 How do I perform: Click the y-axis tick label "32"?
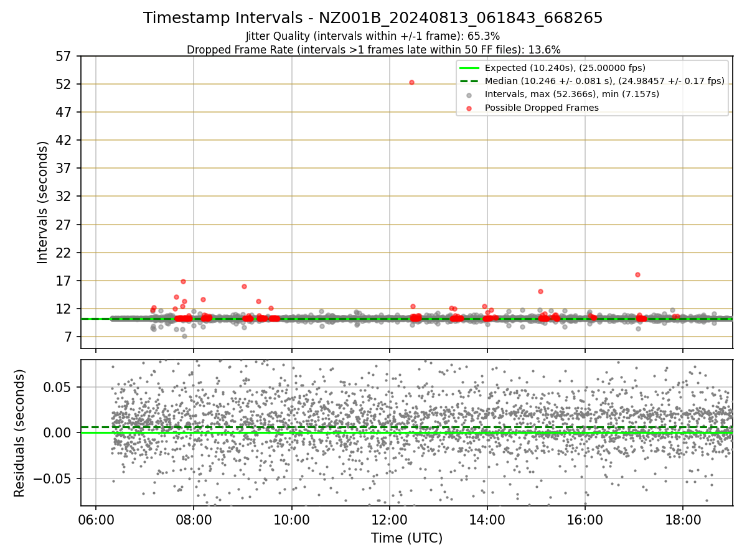click(65, 196)
